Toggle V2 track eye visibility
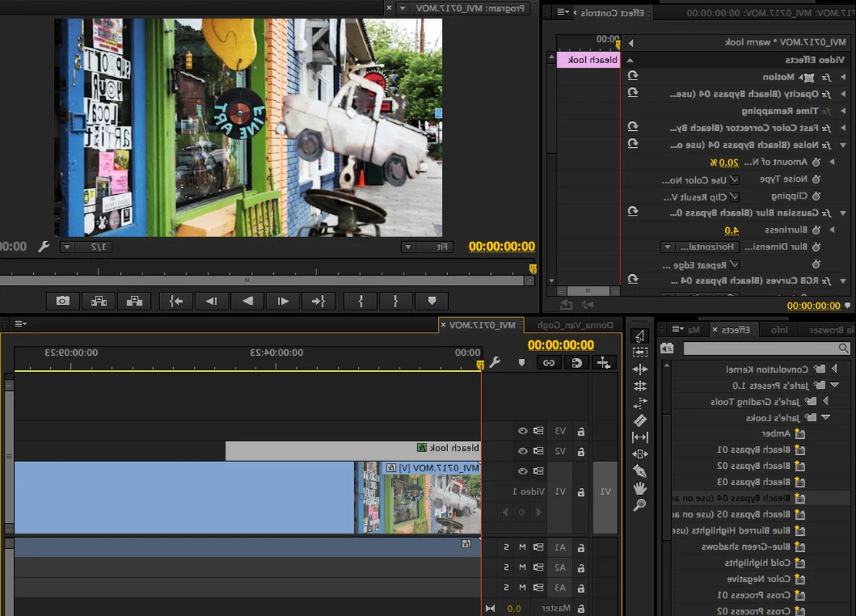This screenshot has width=856, height=616. (523, 451)
